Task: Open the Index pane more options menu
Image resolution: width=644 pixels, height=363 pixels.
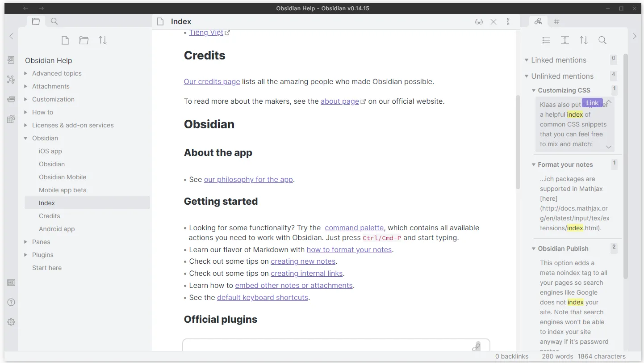Action: 508,21
